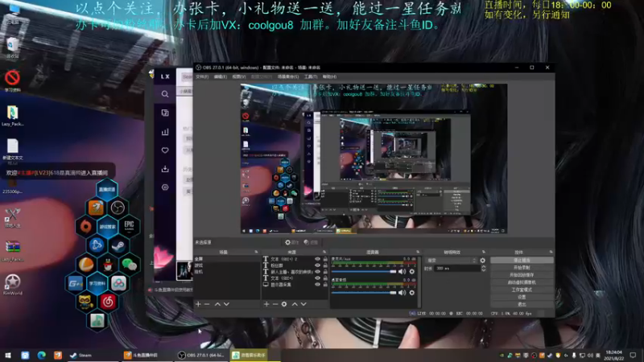Open the 编辑(E) menu in OBS
The width and height of the screenshot is (644, 362).
[x=220, y=76]
